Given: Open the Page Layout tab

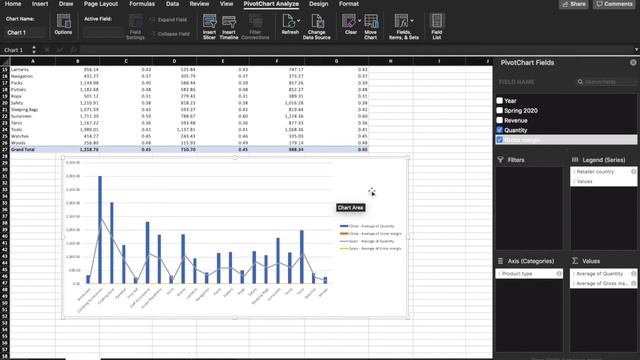Looking at the screenshot, I should (x=101, y=4).
